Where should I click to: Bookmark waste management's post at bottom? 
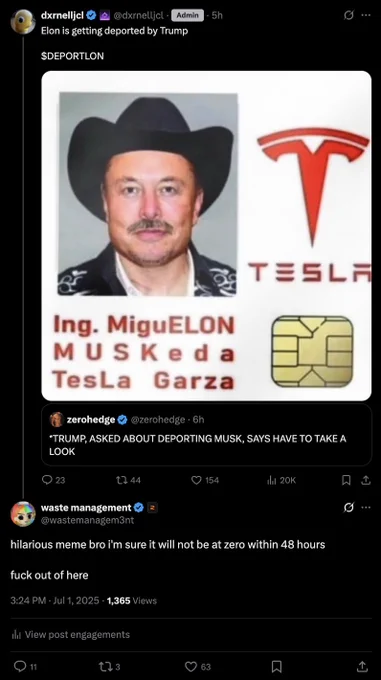pyautogui.click(x=277, y=666)
